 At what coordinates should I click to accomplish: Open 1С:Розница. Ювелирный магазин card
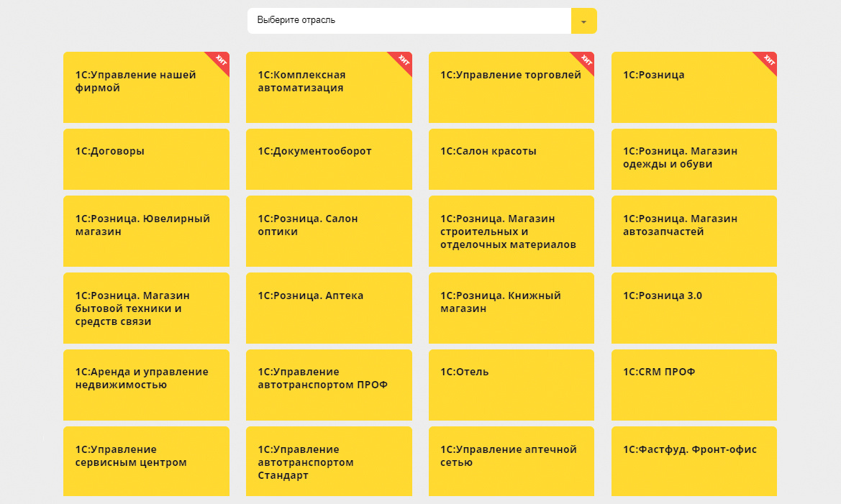click(147, 231)
